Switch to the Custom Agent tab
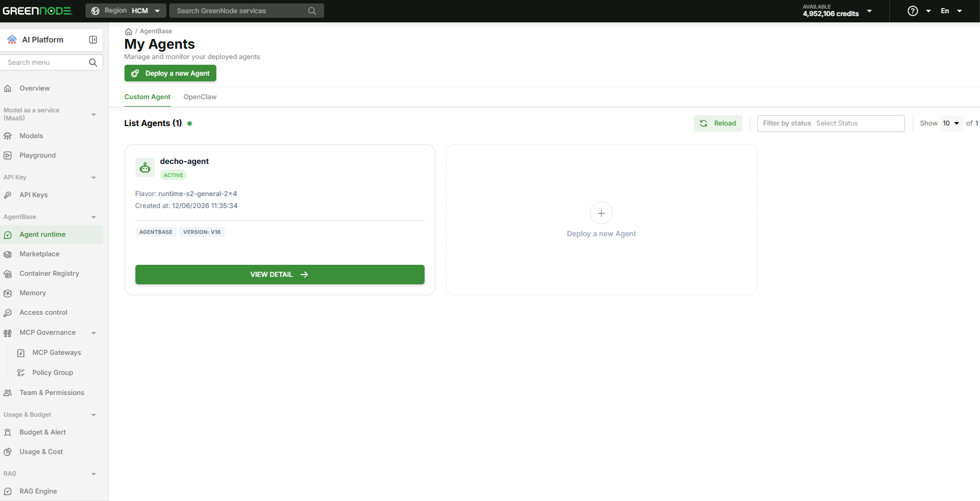 (x=147, y=97)
